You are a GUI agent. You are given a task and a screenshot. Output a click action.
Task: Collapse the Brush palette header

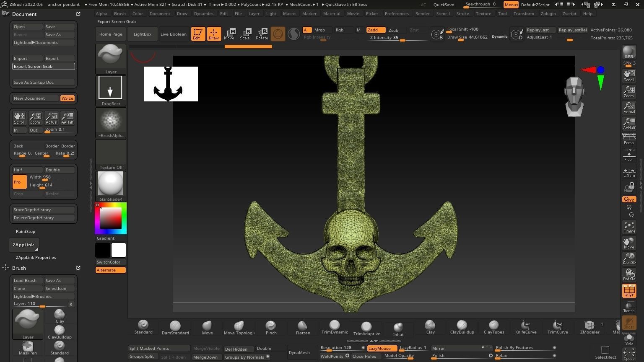pyautogui.click(x=19, y=268)
